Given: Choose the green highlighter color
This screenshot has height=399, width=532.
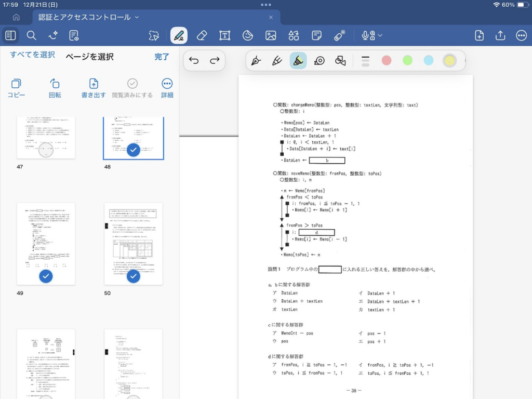Looking at the screenshot, I should point(407,61).
